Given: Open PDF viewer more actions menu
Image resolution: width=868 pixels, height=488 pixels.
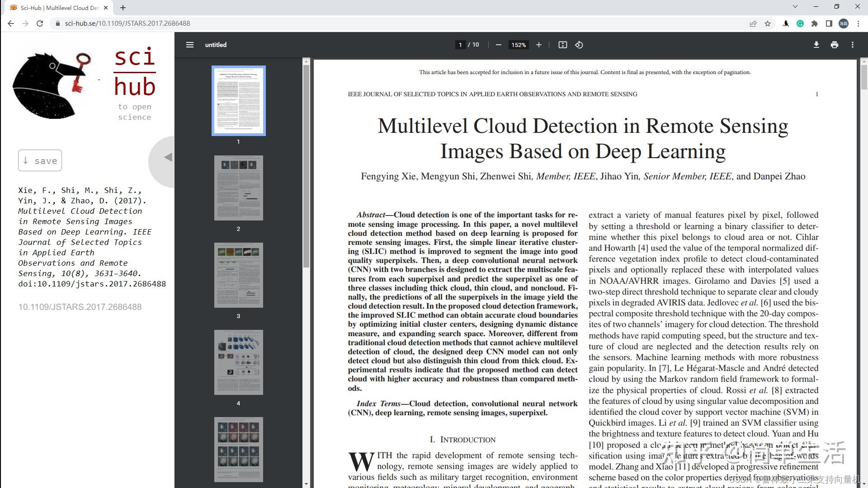Looking at the screenshot, I should (x=852, y=45).
